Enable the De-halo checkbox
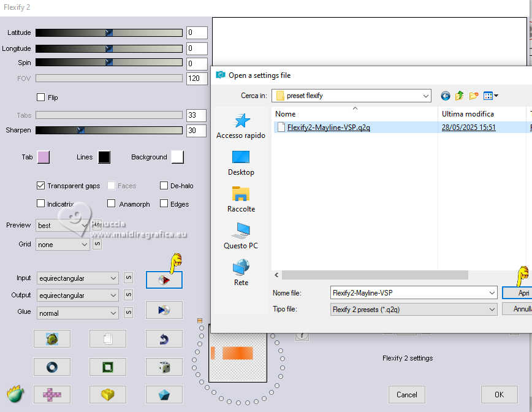Viewport: 532px width, 412px height. (x=164, y=186)
